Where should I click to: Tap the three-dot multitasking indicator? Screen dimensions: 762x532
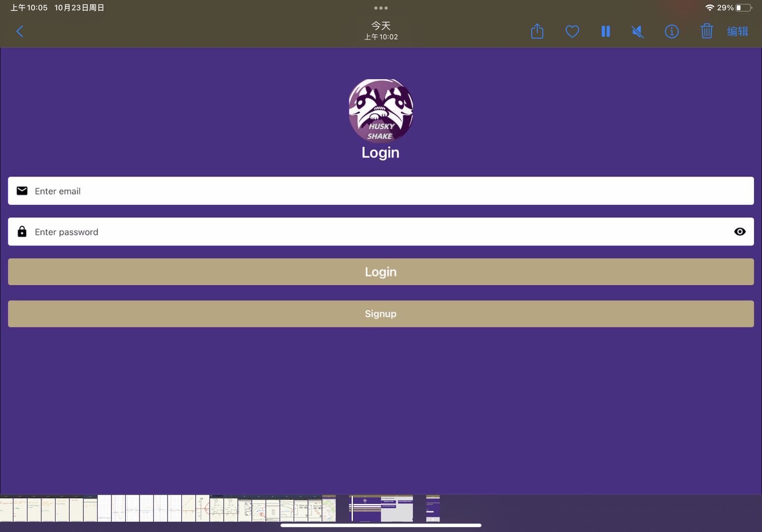(381, 8)
